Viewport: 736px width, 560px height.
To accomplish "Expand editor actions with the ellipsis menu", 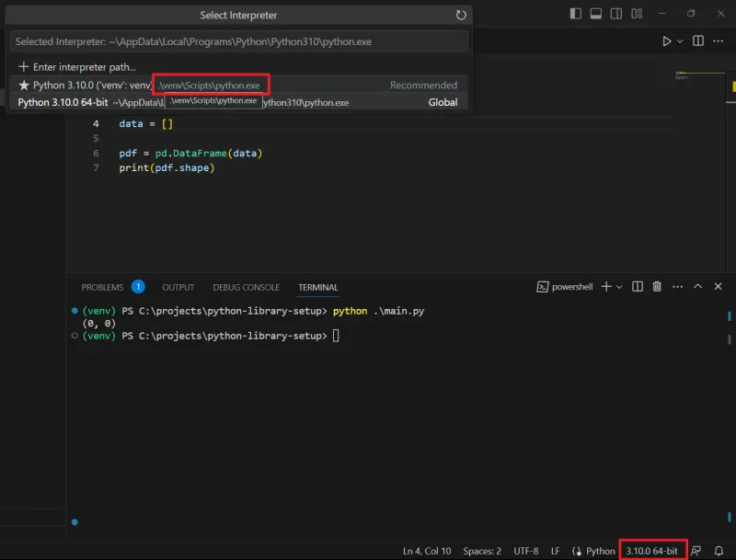I will point(718,40).
